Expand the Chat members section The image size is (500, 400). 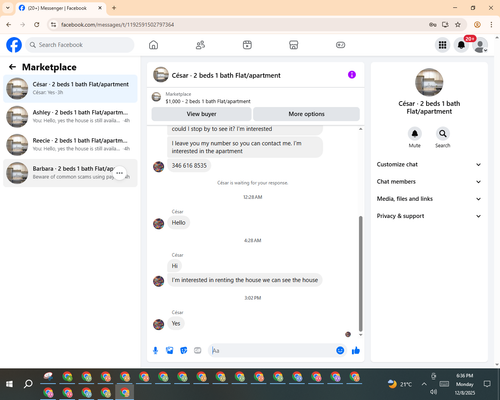coord(429,182)
